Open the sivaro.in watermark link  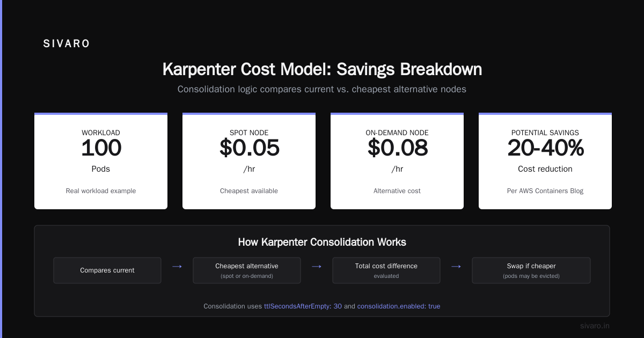point(595,326)
